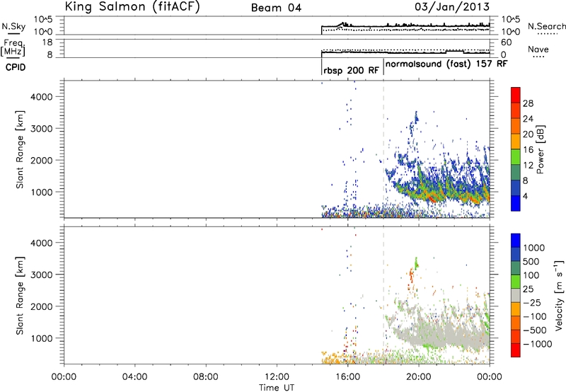Click the blue 1000 Velocity color band
This screenshot has width=566, height=392.
[516, 240]
